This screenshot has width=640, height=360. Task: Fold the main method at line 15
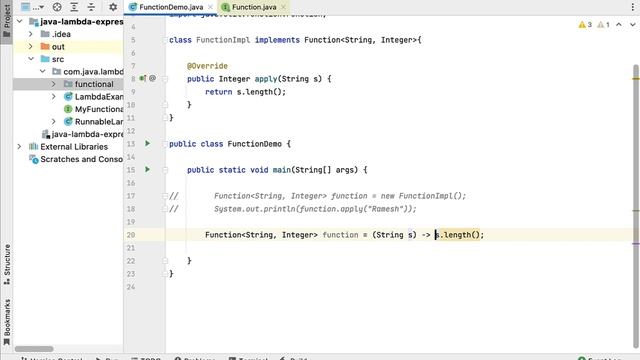point(164,170)
